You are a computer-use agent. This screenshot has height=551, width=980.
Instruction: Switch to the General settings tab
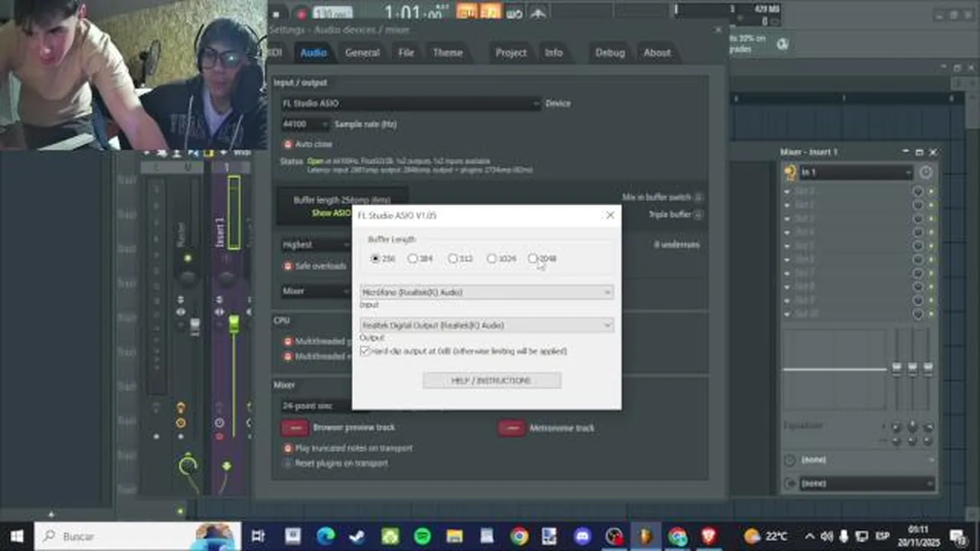click(362, 53)
